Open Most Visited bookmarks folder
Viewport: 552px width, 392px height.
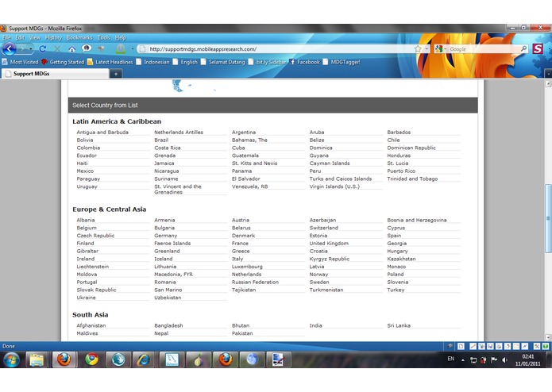(x=20, y=62)
